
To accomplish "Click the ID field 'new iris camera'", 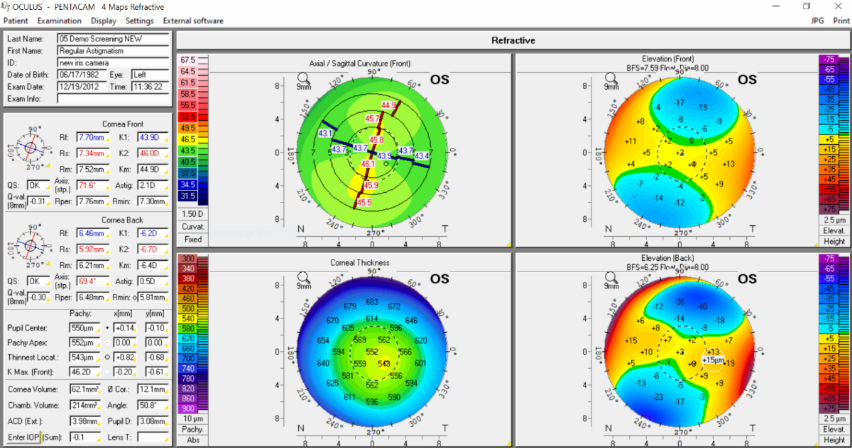I will point(114,63).
